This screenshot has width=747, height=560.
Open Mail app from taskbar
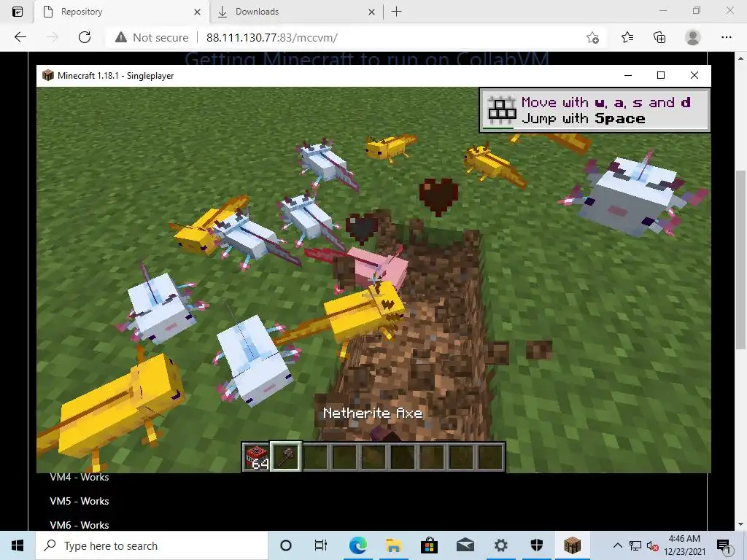[465, 545]
